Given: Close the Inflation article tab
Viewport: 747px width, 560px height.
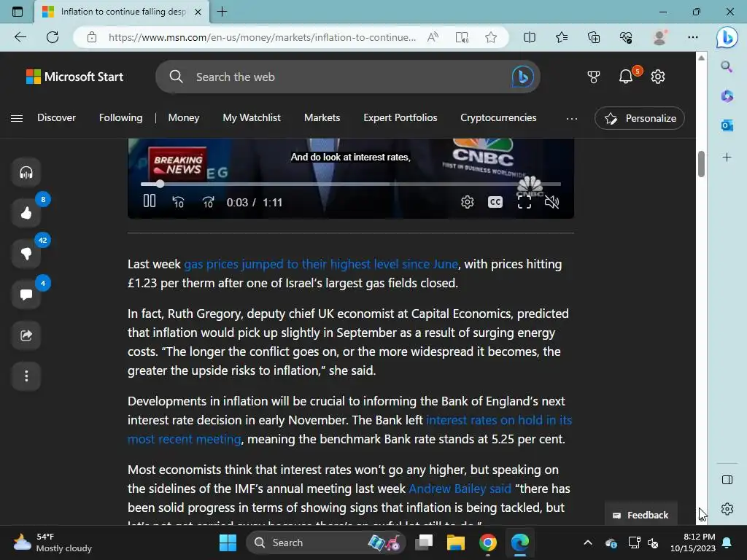Looking at the screenshot, I should pyautogui.click(x=198, y=12).
